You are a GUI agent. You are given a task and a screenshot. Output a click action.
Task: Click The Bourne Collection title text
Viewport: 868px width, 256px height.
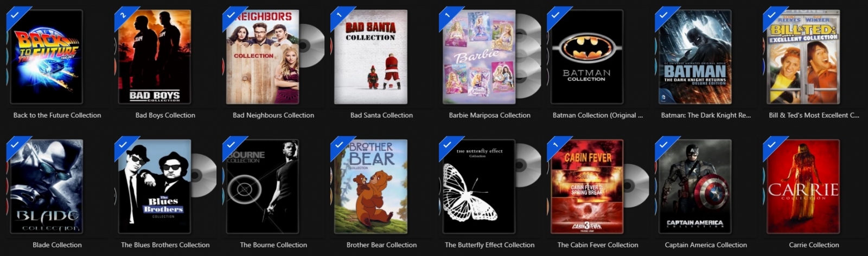(x=273, y=245)
